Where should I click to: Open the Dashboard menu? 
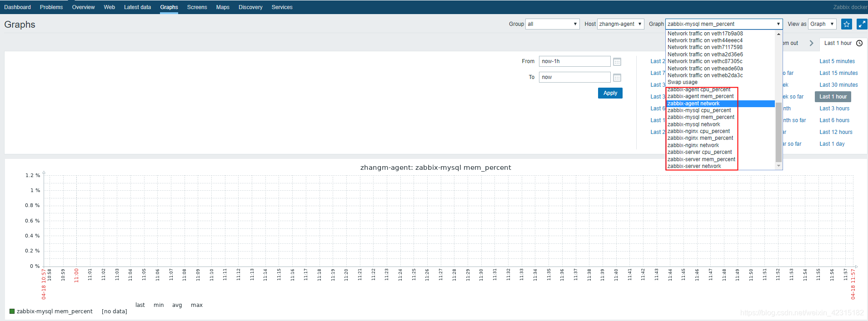tap(18, 7)
